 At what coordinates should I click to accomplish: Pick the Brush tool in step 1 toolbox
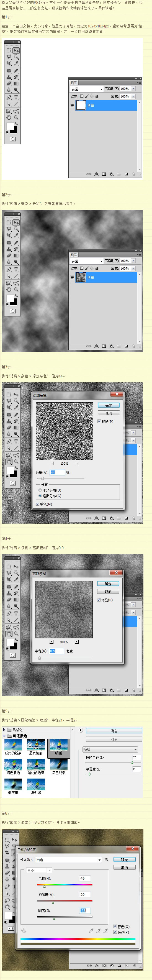16,70
